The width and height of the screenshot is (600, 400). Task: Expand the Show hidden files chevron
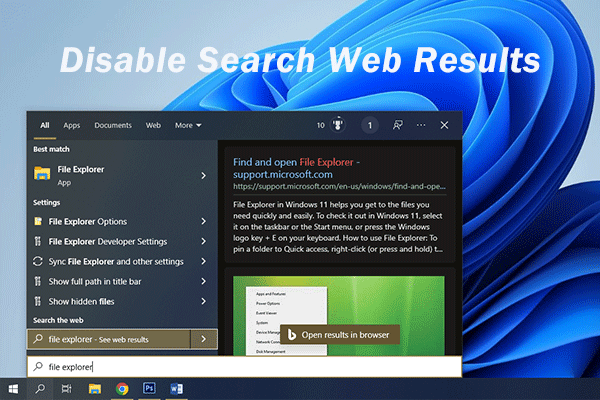tap(204, 301)
